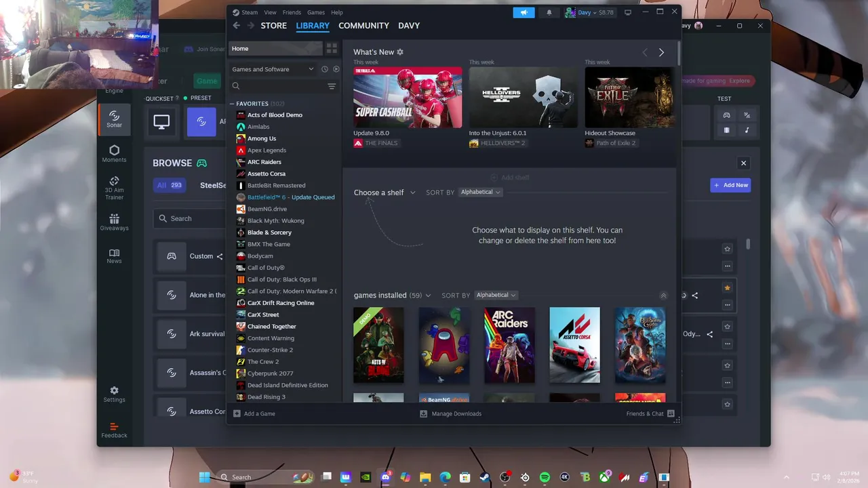This screenshot has width=868, height=488.
Task: Open the DAVY profile tab
Action: (409, 26)
